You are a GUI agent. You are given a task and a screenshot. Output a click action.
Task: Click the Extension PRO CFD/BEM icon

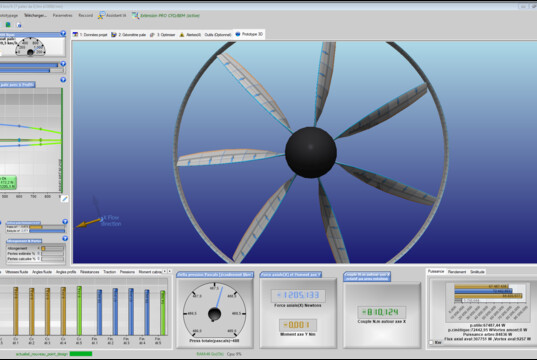coord(135,15)
